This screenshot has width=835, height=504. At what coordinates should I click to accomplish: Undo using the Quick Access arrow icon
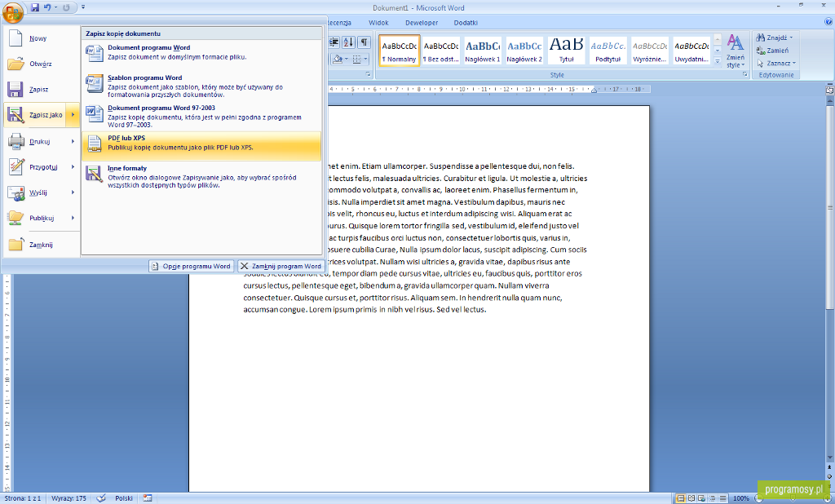click(x=46, y=7)
